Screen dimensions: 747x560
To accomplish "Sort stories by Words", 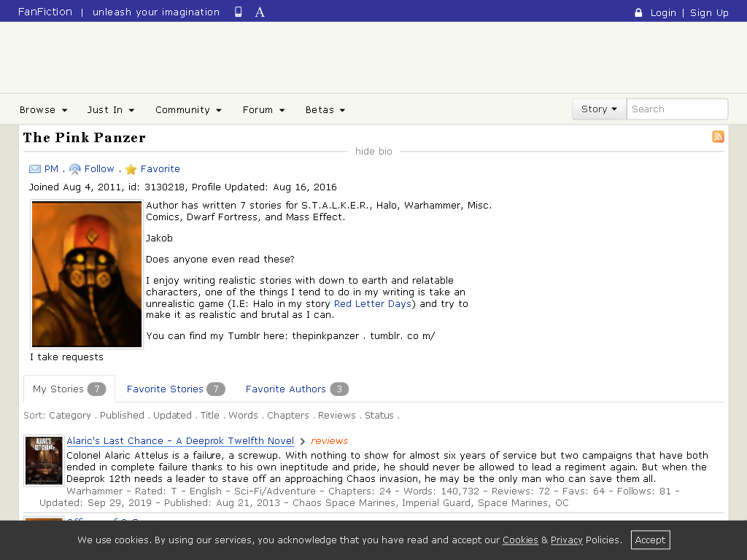I will 243,415.
